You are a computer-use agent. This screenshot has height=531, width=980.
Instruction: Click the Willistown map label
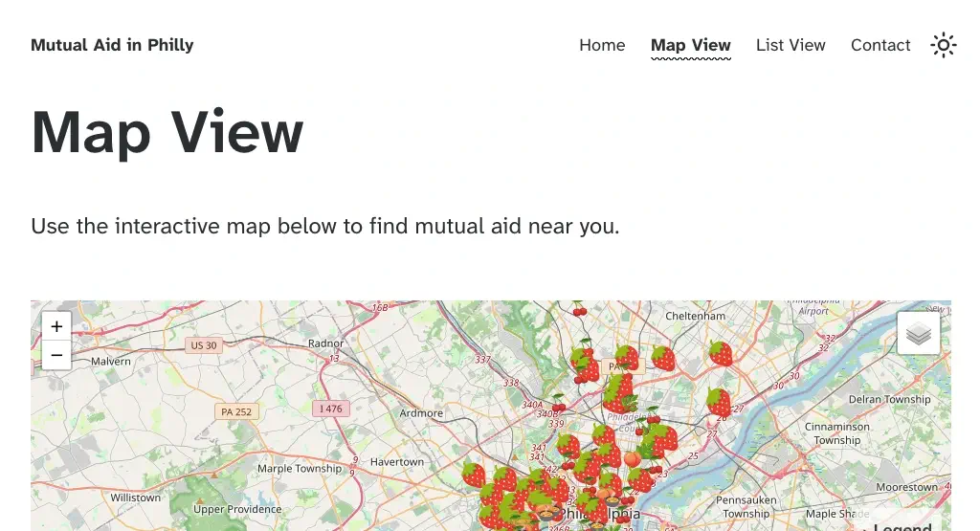click(136, 498)
